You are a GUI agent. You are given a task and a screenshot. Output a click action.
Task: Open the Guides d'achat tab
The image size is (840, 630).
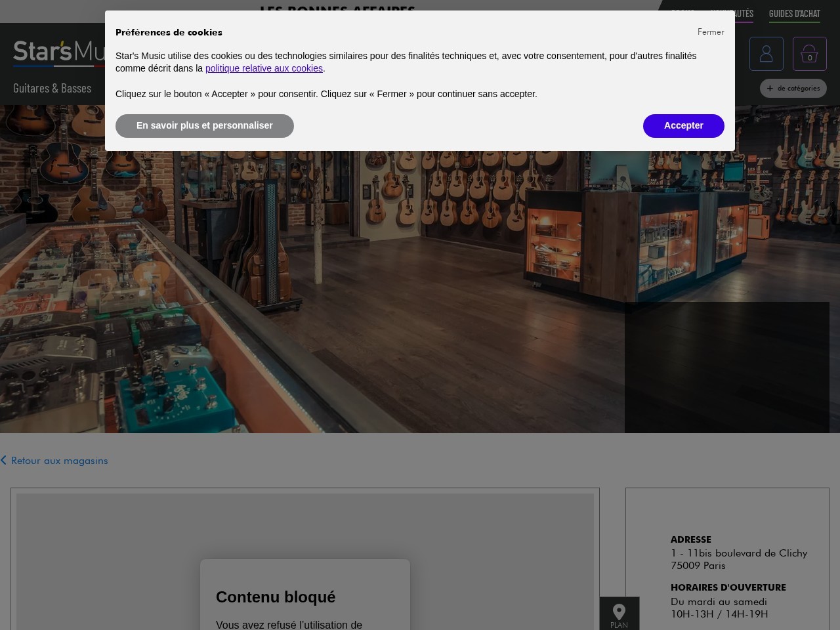794,14
